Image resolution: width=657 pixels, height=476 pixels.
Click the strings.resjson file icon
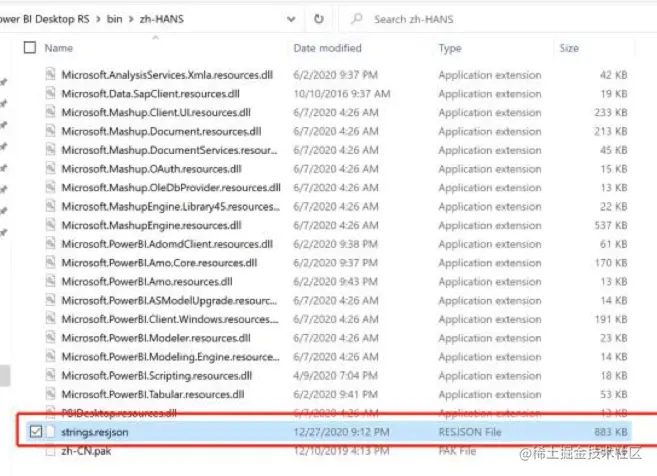[x=51, y=432]
